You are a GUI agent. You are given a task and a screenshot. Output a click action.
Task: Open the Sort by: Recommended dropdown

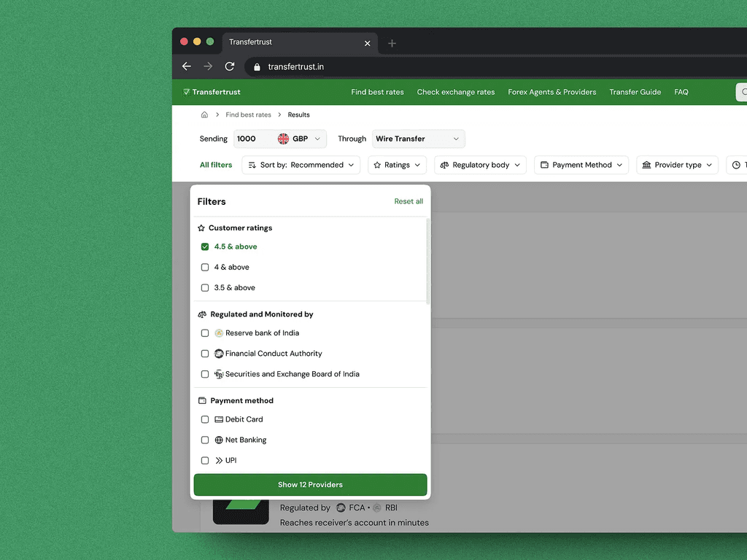pos(301,165)
